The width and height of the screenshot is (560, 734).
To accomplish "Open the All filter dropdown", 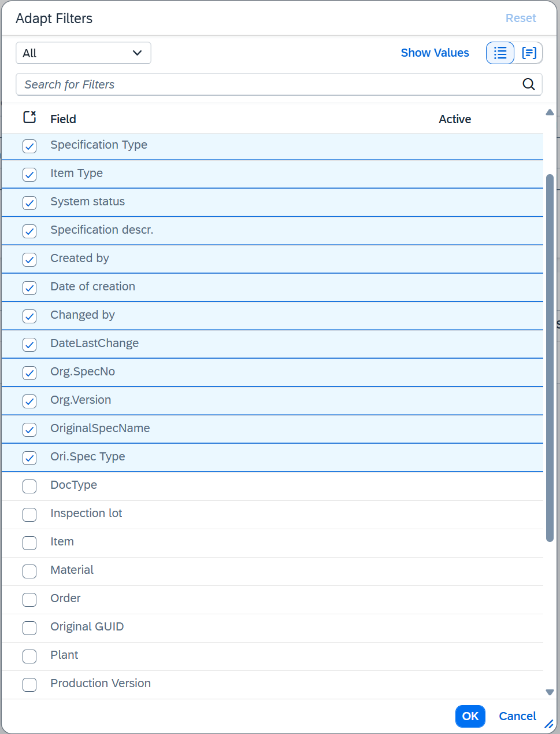I will (x=83, y=53).
